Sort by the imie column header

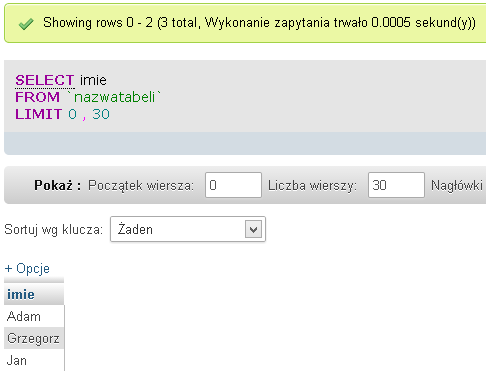21,294
